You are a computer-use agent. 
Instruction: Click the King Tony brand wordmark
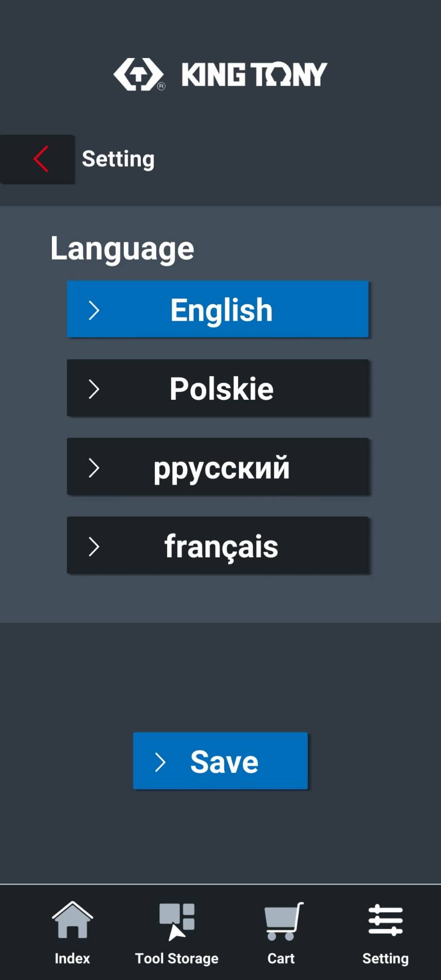(254, 75)
